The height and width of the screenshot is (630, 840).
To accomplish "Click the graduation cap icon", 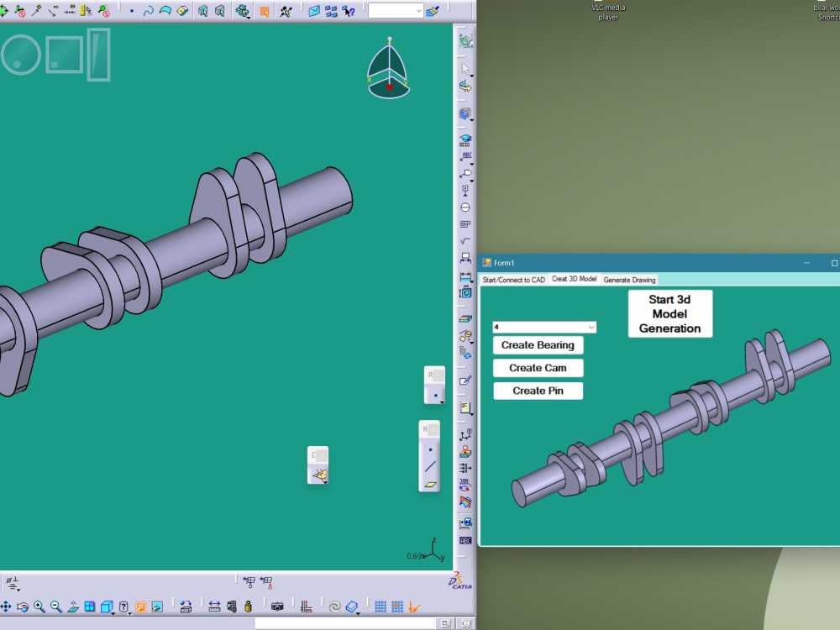I will coord(465,139).
